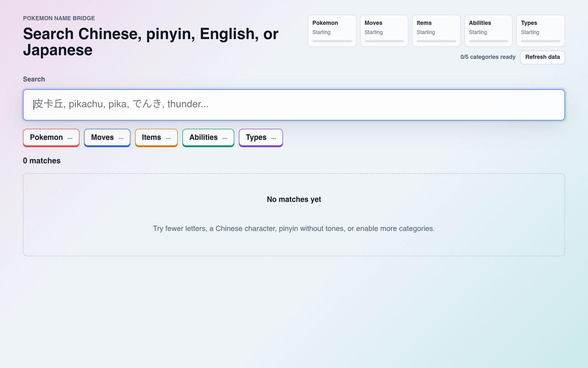Click the 'Try fewer letters' hint text
Viewport: 588px width, 368px height.
tap(294, 228)
